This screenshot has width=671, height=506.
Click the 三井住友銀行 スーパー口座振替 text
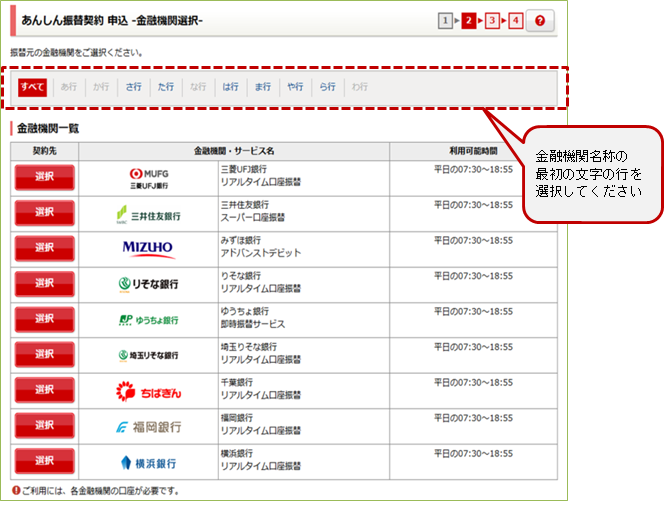tap(252, 211)
